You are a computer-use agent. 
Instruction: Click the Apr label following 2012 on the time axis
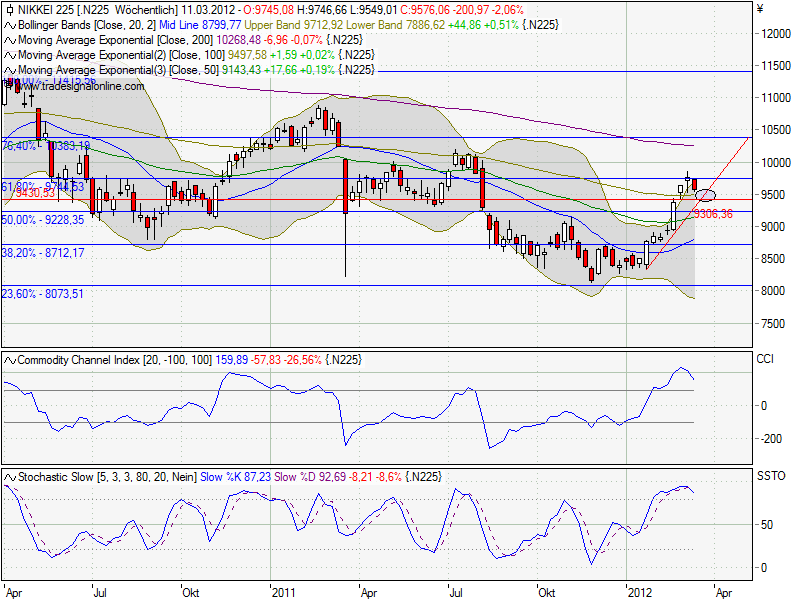(724, 593)
